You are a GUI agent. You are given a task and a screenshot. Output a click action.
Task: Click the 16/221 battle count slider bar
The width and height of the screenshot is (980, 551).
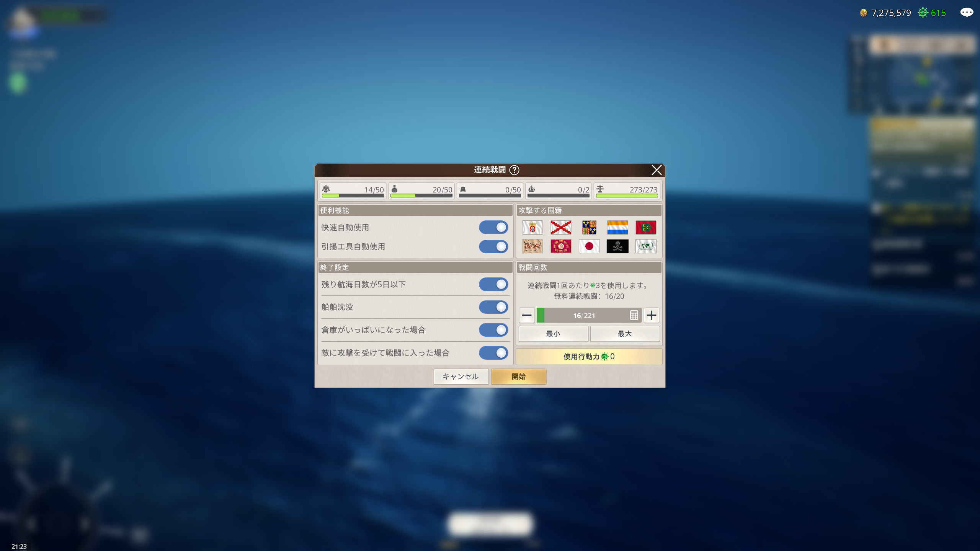[x=584, y=315]
